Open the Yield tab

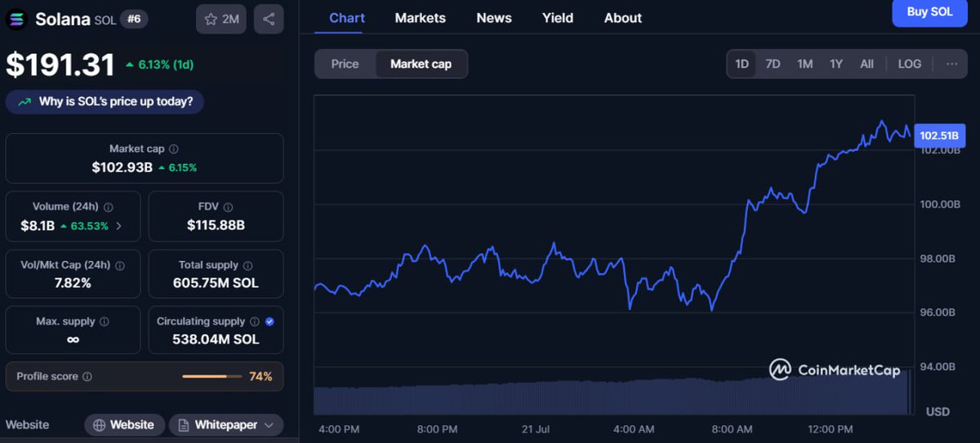tap(558, 18)
